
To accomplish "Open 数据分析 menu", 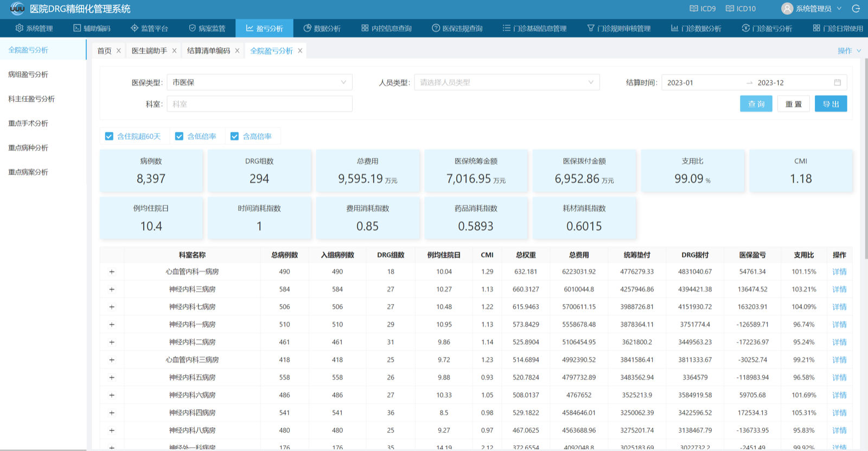I will (x=322, y=28).
